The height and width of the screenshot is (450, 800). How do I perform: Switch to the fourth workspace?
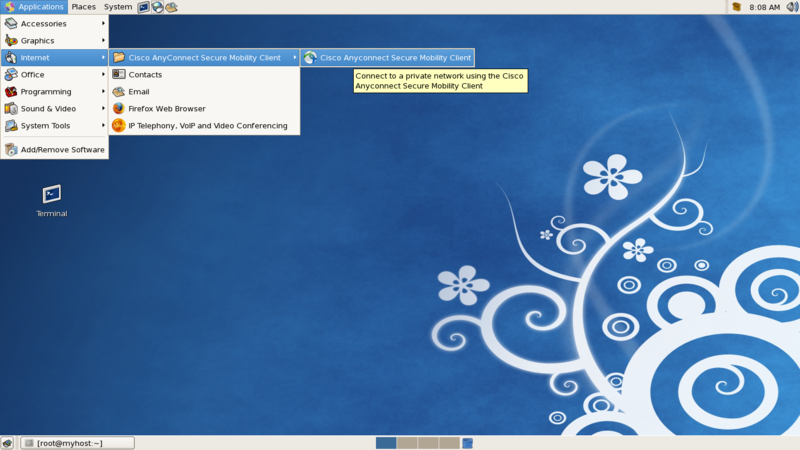click(449, 443)
